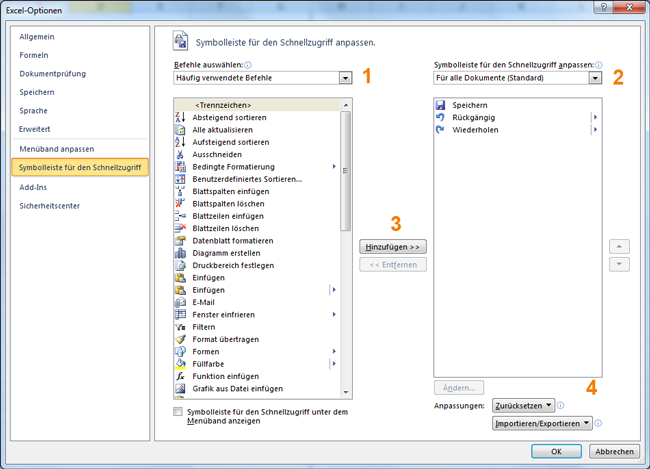Click the command list scrollbar down arrow

(x=346, y=392)
